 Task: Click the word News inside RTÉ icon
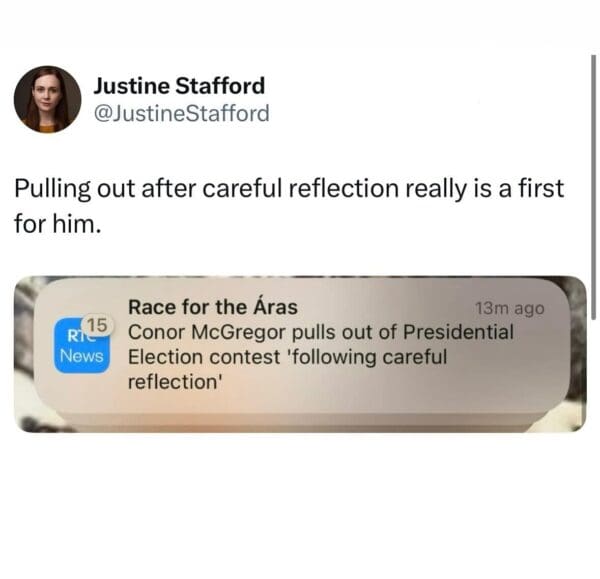(82, 356)
